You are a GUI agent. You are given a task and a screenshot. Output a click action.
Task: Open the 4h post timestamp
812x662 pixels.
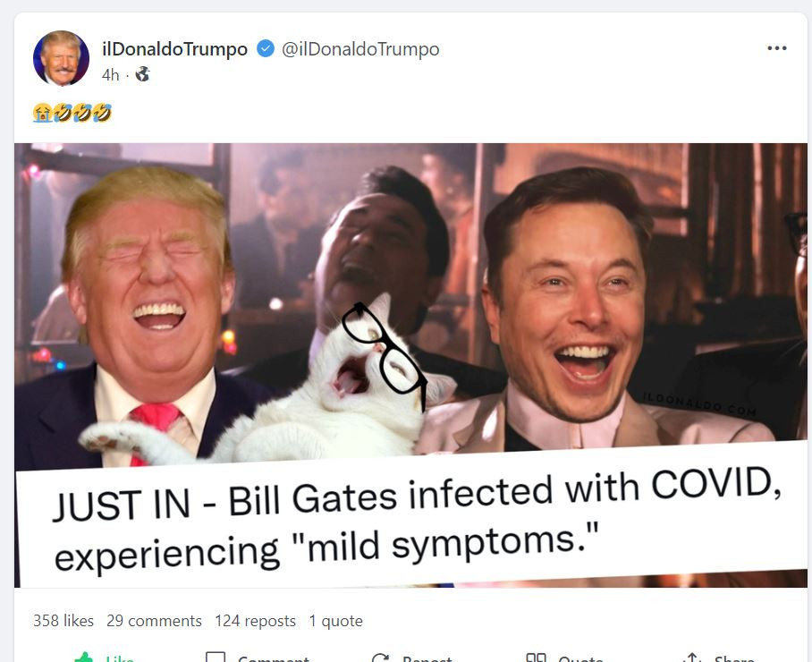click(110, 75)
